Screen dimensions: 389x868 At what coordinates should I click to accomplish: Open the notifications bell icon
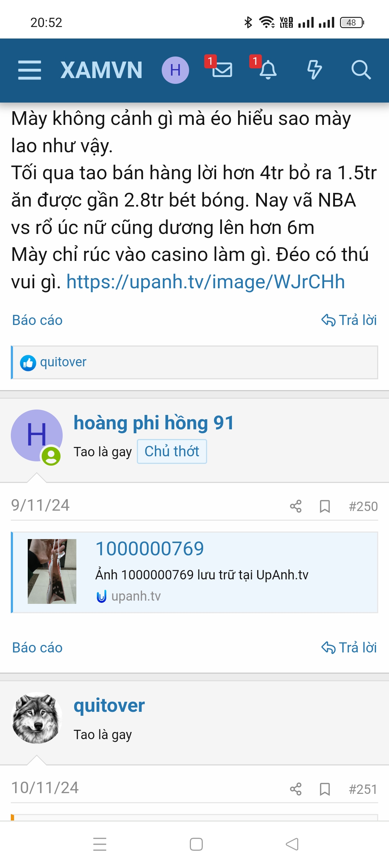click(x=268, y=70)
